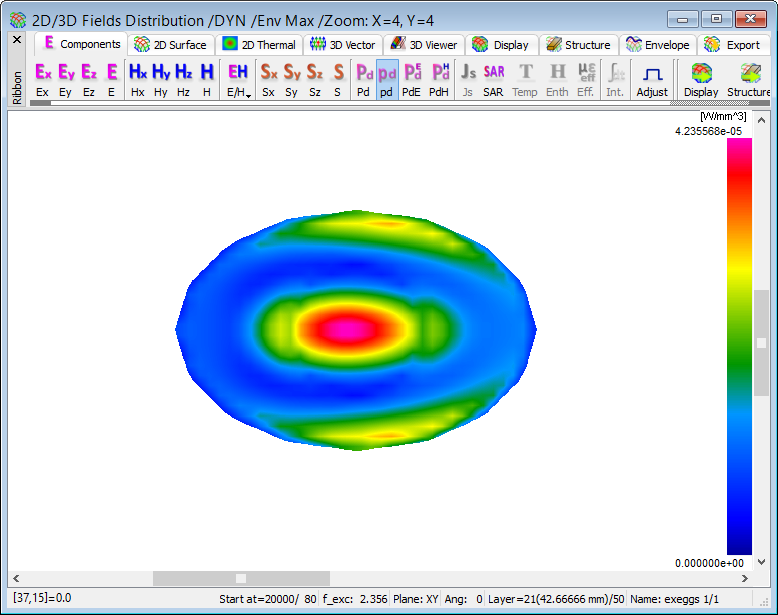This screenshot has height=615, width=778.
Task: Close the Ribbon with X
Action: (17, 39)
